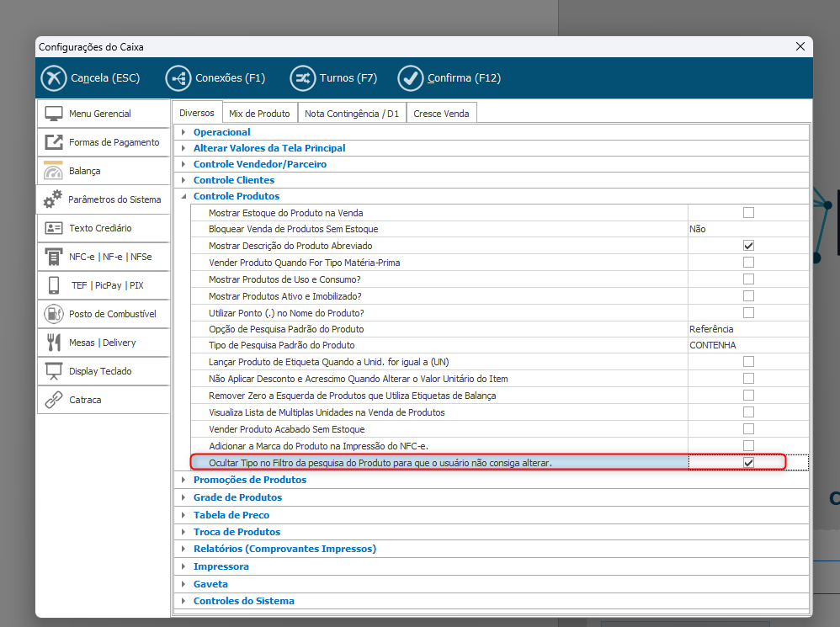Open Conexões (F1) network icon
Image resolution: width=840 pixels, height=627 pixels.
pyautogui.click(x=178, y=78)
